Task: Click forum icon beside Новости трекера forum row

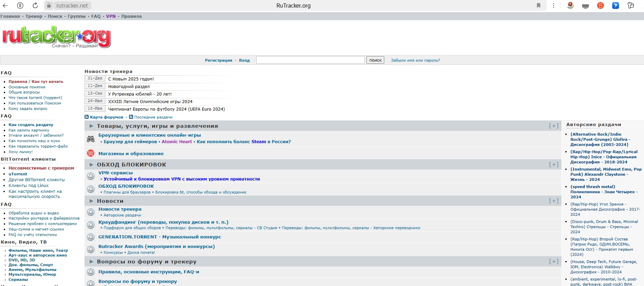Action: [x=91, y=212]
